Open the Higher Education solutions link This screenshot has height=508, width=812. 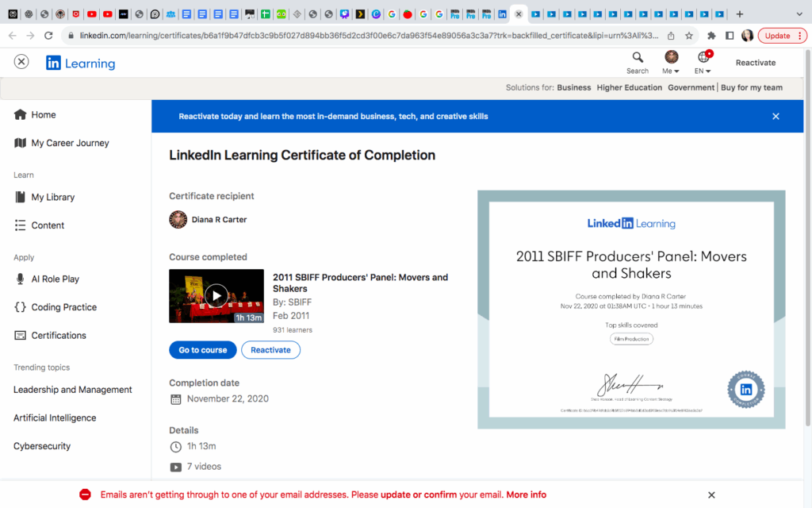click(629, 87)
